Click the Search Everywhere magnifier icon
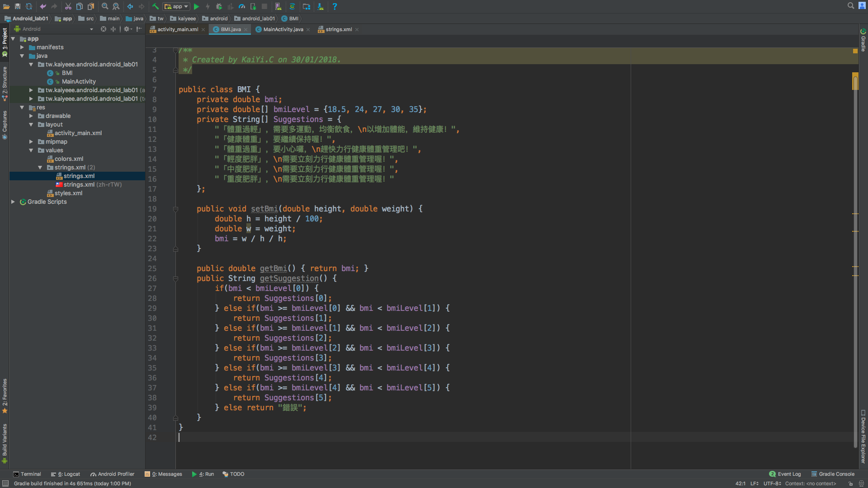This screenshot has height=488, width=868. 851,6
